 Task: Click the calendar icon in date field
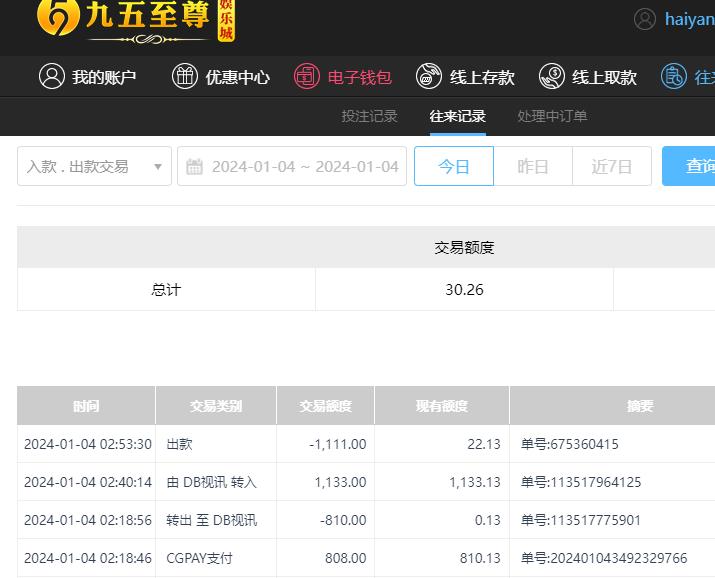(x=195, y=167)
